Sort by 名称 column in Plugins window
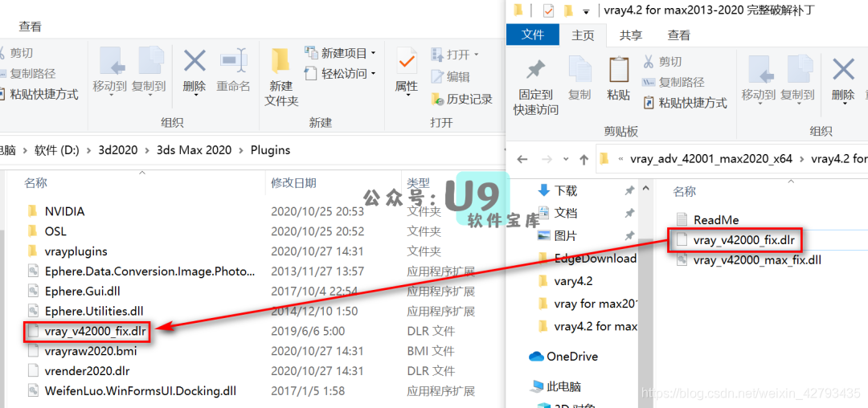868x408 pixels. click(x=34, y=183)
